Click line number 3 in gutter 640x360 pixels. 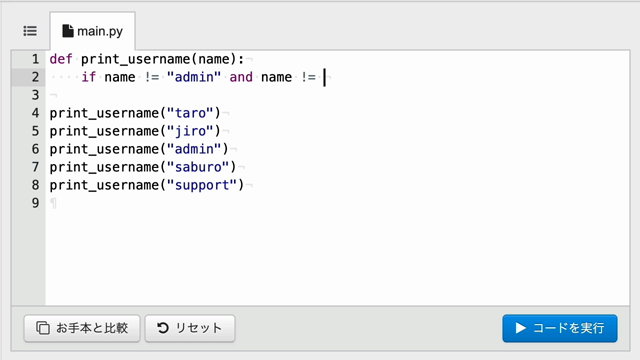[36, 95]
